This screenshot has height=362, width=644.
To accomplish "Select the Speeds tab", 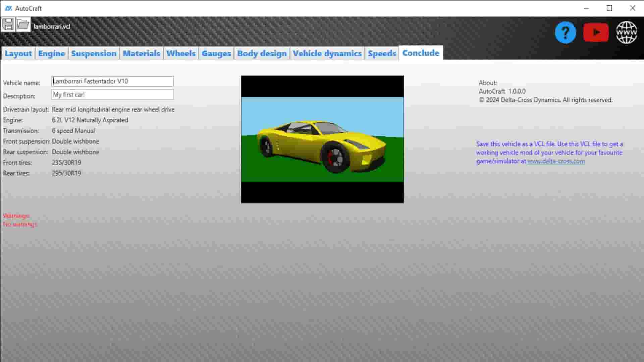I will click(382, 53).
